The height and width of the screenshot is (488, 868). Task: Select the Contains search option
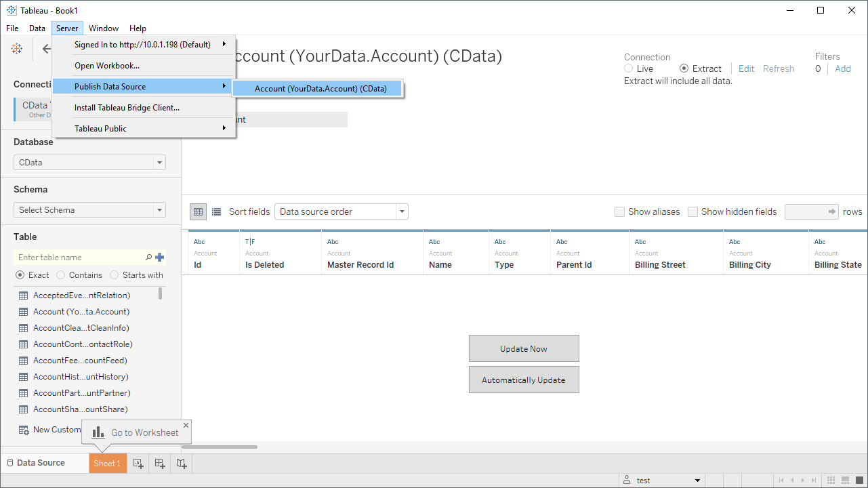[61, 275]
